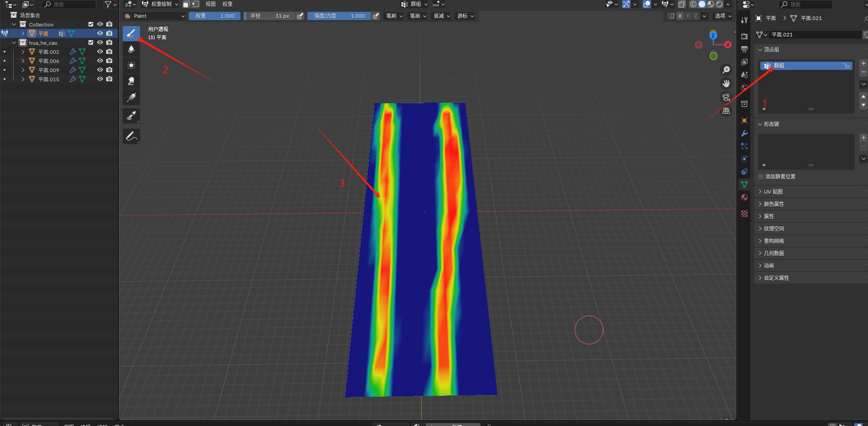The image size is (868, 426).
Task: Open the 视图 menu
Action: [x=211, y=4]
